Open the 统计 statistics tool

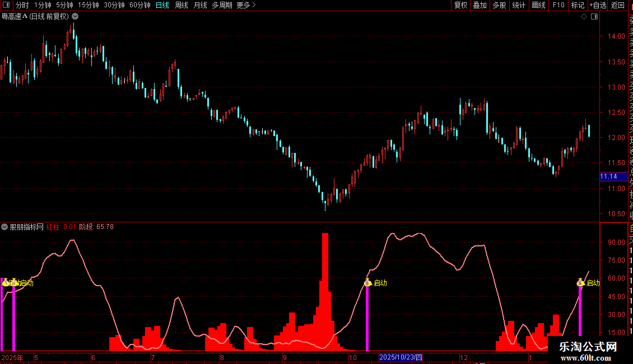518,5
